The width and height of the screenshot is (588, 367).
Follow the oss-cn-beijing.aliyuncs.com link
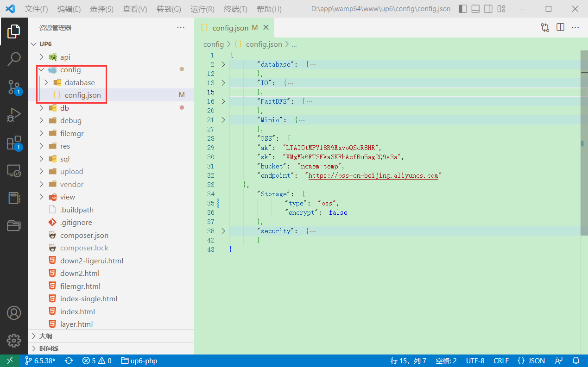[373, 175]
